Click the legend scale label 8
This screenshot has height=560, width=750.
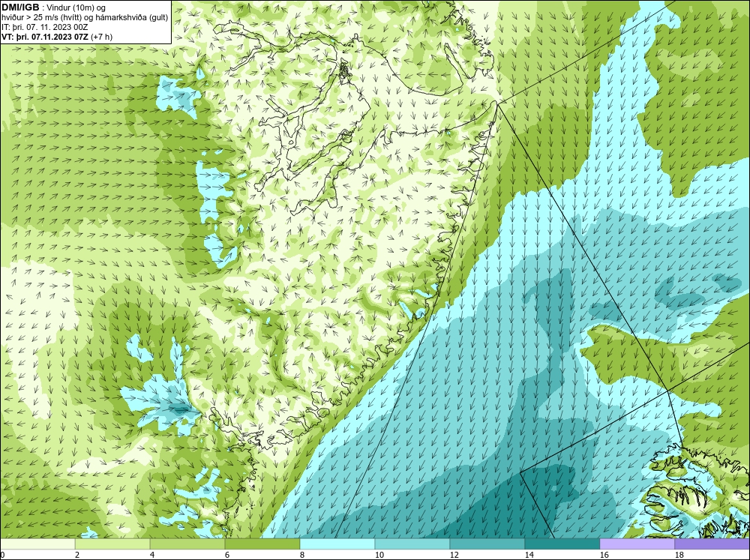tap(301, 555)
